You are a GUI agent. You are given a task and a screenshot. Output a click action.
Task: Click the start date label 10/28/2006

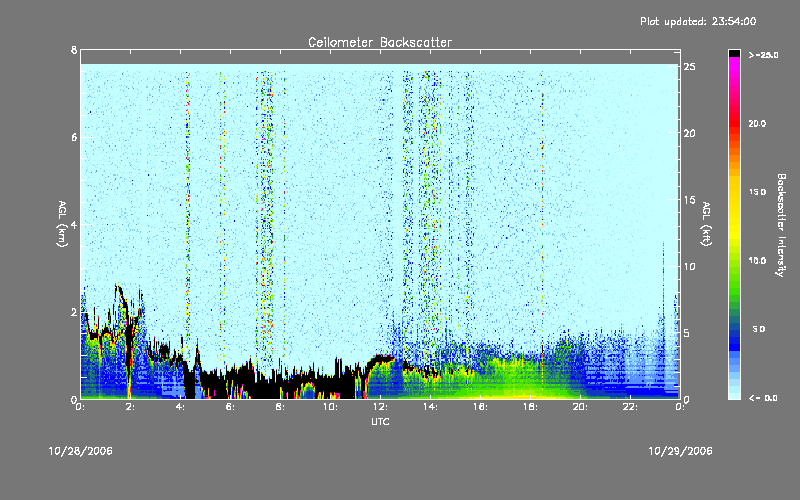(81, 451)
